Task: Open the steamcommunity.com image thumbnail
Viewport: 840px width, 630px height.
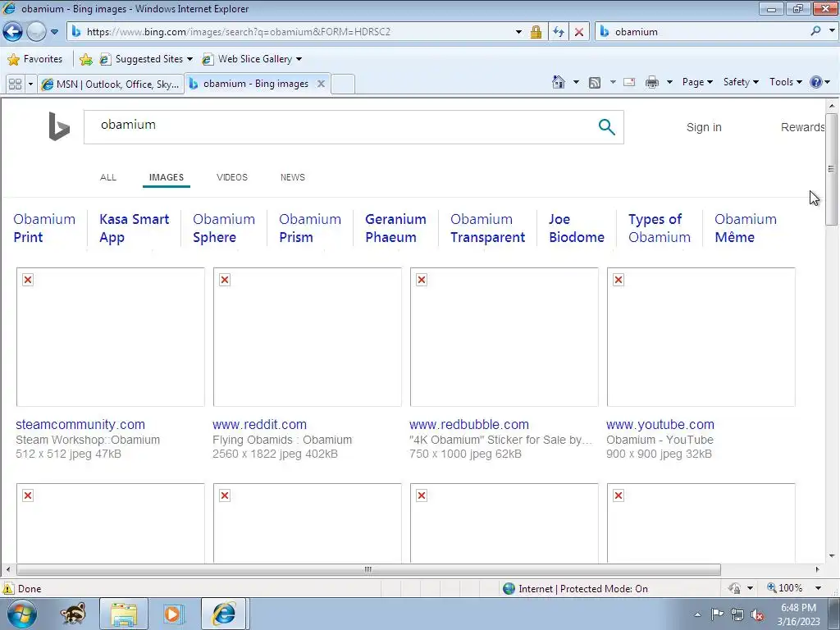Action: [111, 337]
